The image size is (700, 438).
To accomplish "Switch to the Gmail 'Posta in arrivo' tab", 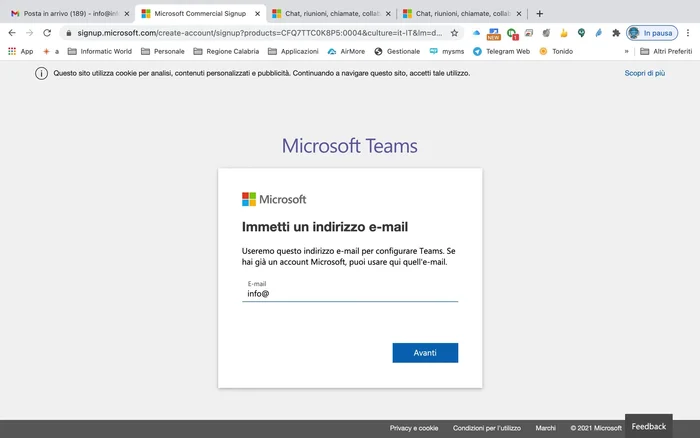I will point(65,14).
